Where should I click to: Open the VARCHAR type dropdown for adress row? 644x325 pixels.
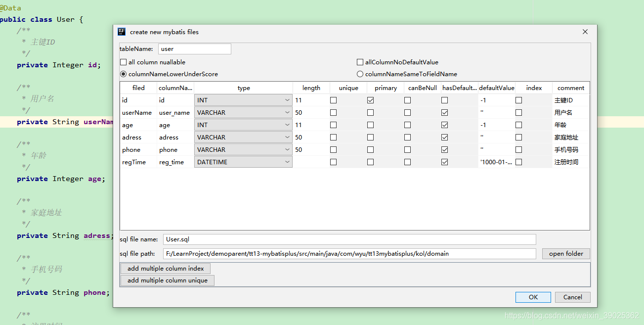point(243,138)
